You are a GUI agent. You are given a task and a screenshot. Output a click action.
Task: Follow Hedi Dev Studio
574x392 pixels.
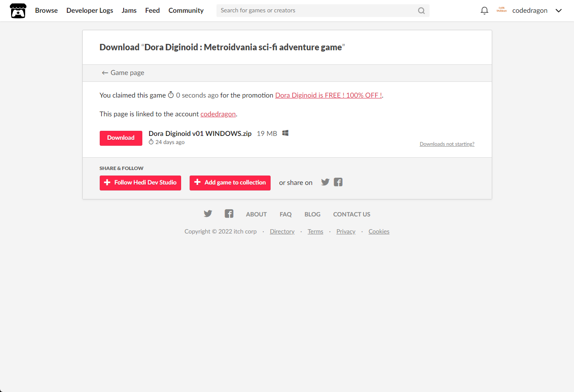tap(140, 183)
